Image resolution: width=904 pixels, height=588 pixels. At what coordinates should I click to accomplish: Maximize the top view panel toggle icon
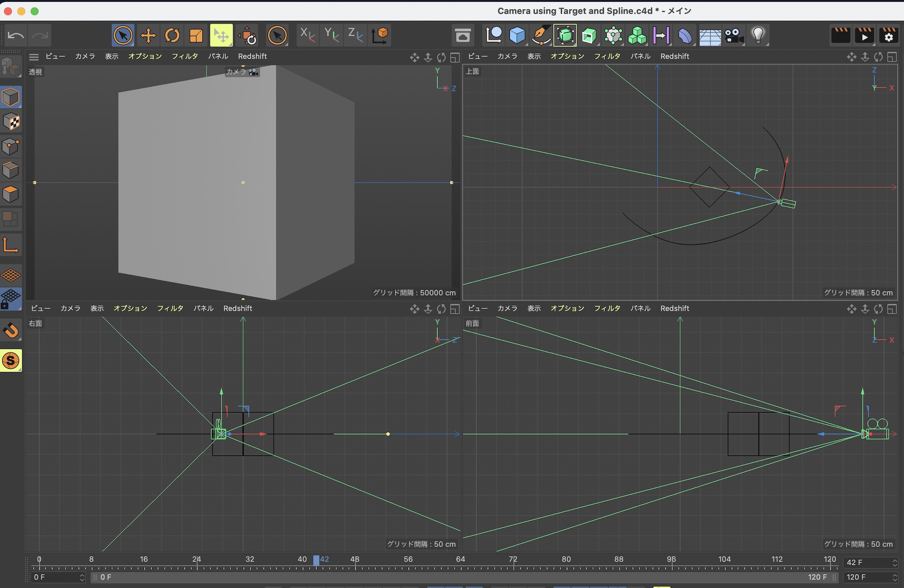pyautogui.click(x=892, y=57)
